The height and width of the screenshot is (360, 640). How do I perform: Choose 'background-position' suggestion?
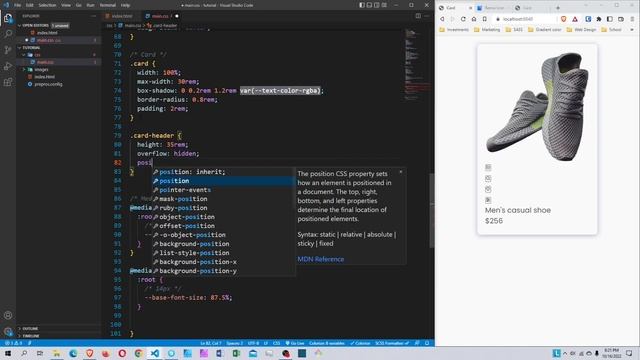point(223,244)
